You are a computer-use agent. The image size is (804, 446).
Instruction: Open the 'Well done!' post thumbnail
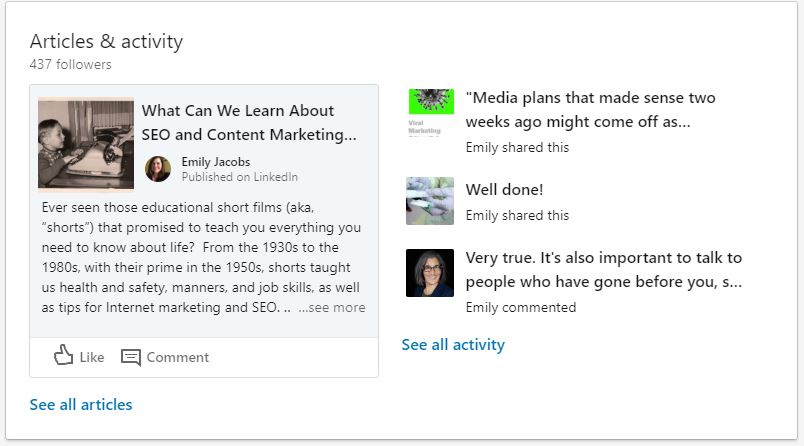[x=430, y=201]
